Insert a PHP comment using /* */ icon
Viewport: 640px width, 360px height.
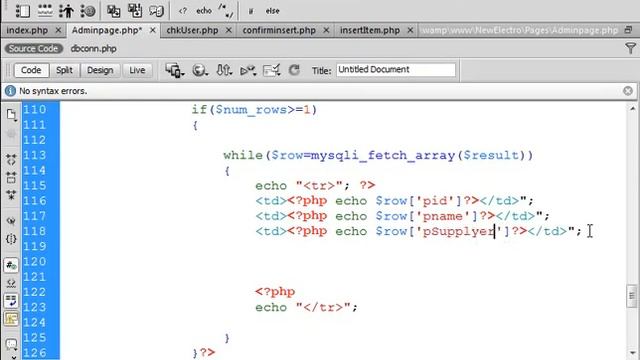point(226,11)
